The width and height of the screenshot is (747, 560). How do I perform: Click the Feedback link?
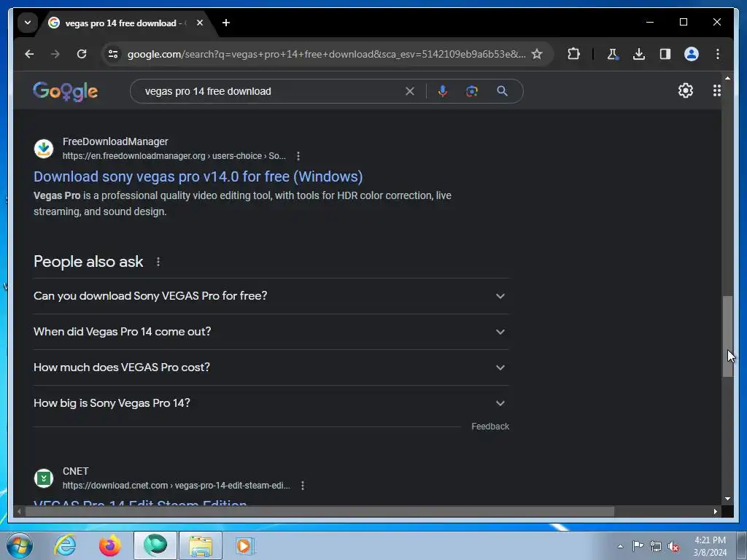490,427
